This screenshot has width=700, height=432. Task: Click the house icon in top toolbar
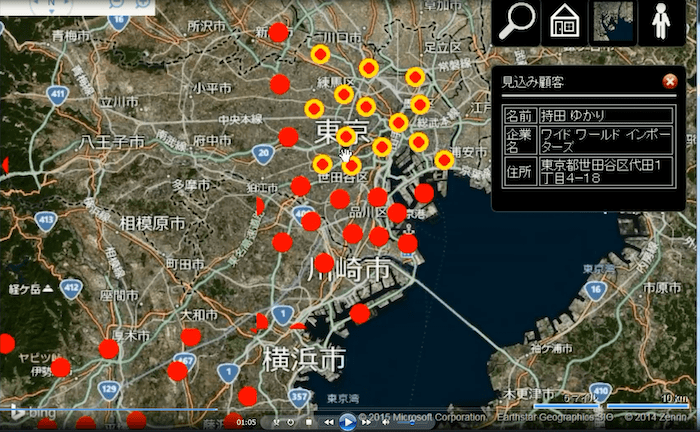click(566, 22)
